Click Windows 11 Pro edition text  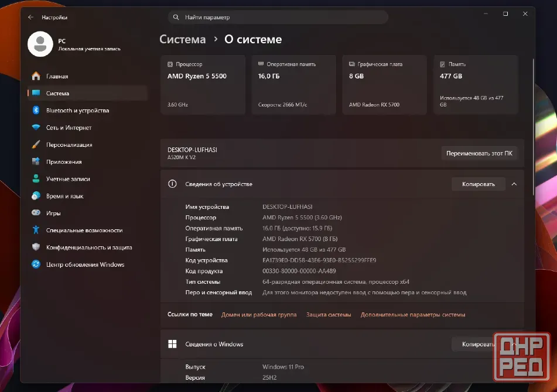point(283,367)
